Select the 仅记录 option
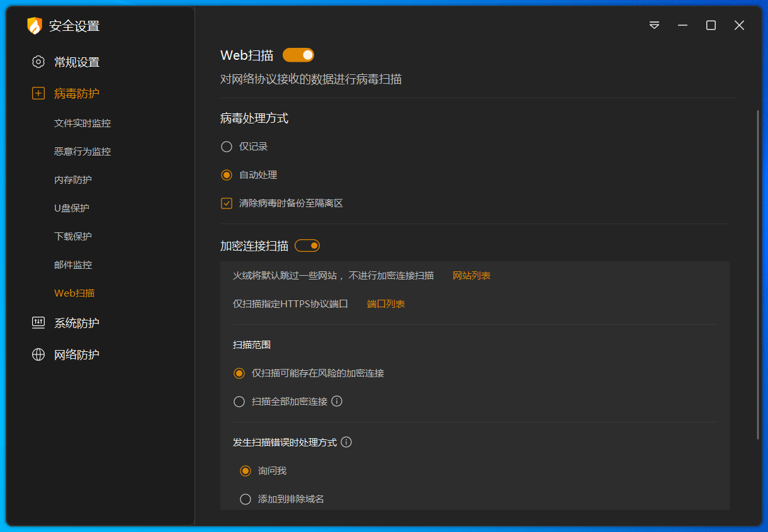This screenshot has height=532, width=768. tap(226, 146)
